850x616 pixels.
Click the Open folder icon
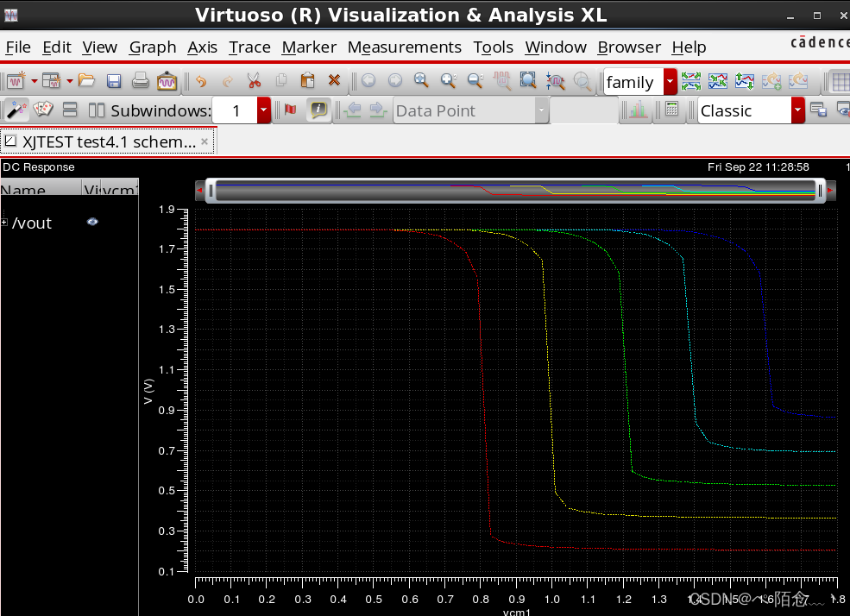click(86, 81)
